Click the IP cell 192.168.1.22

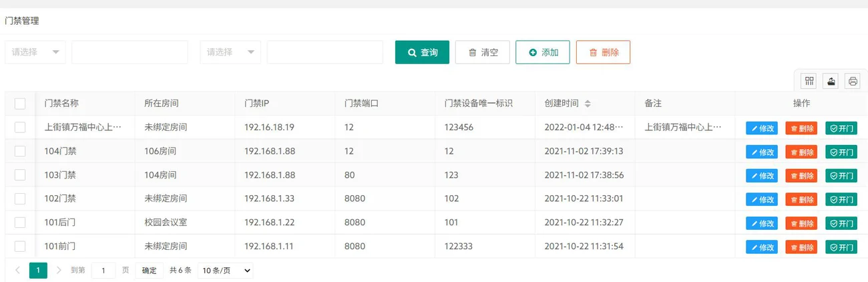pyautogui.click(x=269, y=222)
